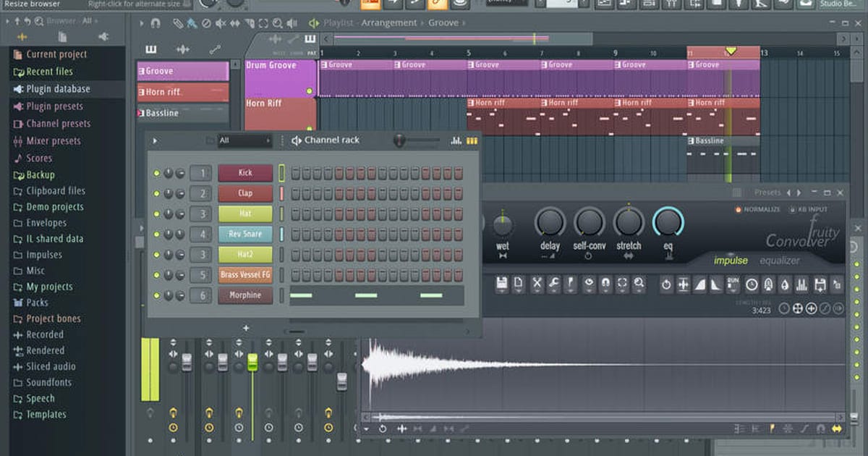Select the slice tool in the Playlist toolbar
Viewport: 868px width, 456px height.
tap(250, 23)
